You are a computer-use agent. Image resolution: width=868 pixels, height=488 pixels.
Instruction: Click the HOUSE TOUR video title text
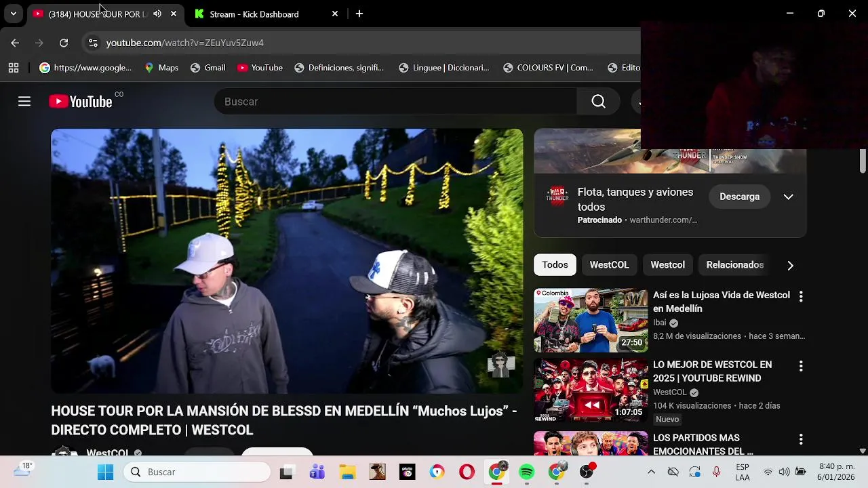pos(284,420)
